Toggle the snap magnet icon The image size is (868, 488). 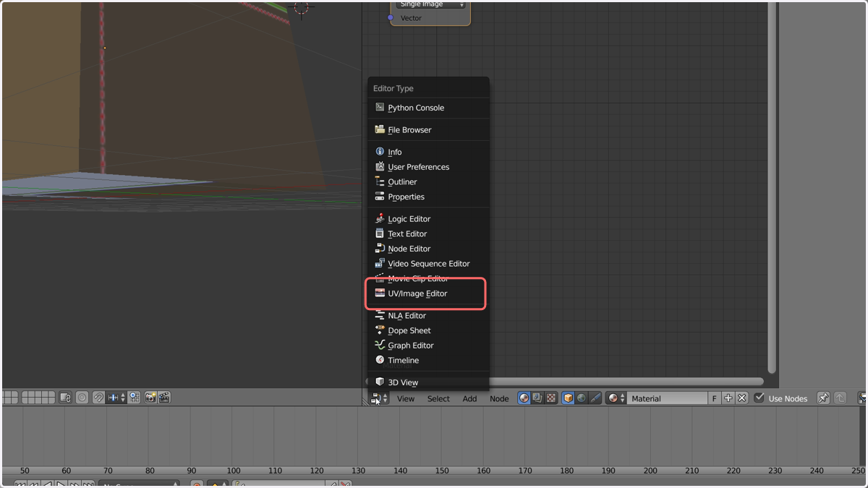[98, 398]
